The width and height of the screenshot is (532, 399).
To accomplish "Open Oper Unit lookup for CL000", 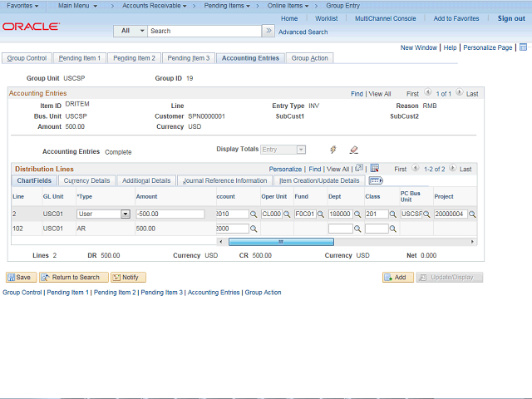I will click(x=287, y=214).
